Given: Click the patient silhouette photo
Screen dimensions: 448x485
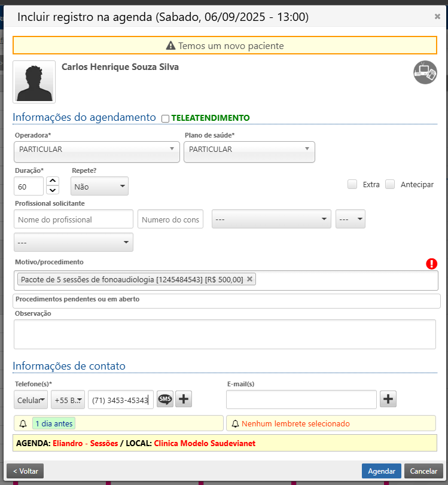Looking at the screenshot, I should 34,82.
